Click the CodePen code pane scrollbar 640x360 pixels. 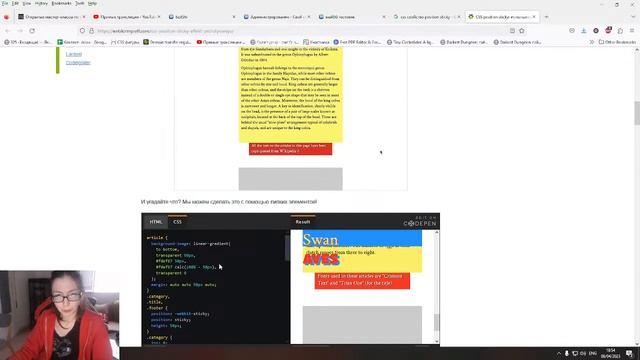[287, 247]
